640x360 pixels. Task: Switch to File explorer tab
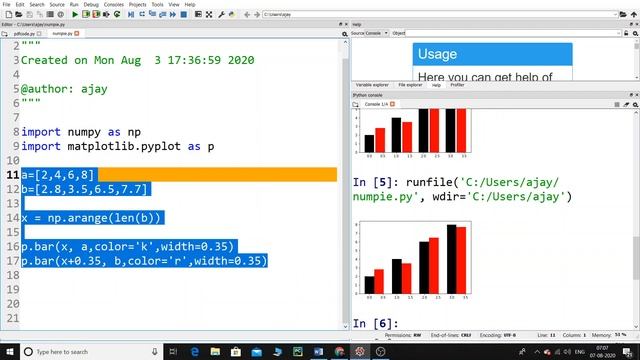pyautogui.click(x=410, y=85)
